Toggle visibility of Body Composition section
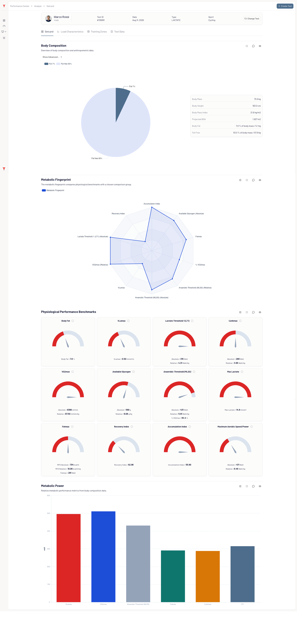This screenshot has height=644, width=297. [260, 46]
